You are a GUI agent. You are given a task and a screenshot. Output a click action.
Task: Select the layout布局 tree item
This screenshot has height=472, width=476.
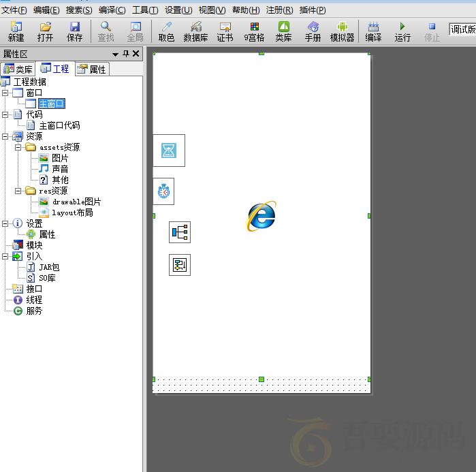point(72,213)
